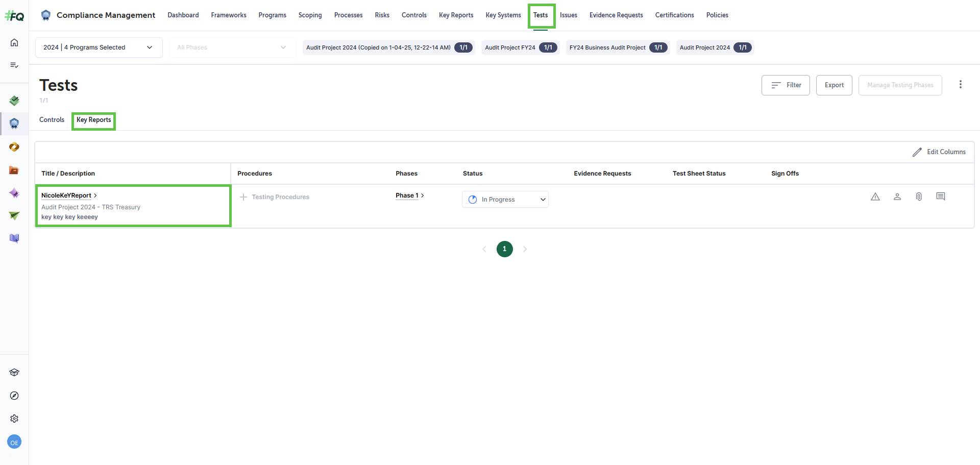The width and height of the screenshot is (980, 465).
Task: Click the settings gear in the sidebar
Action: [x=14, y=419]
